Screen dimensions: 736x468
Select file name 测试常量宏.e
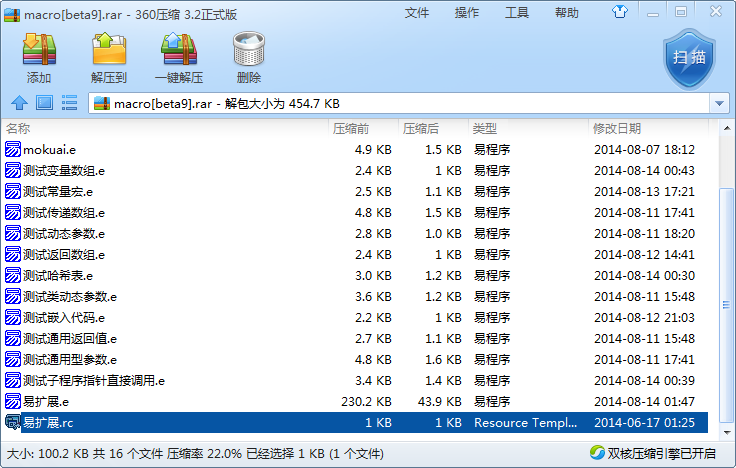click(58, 192)
